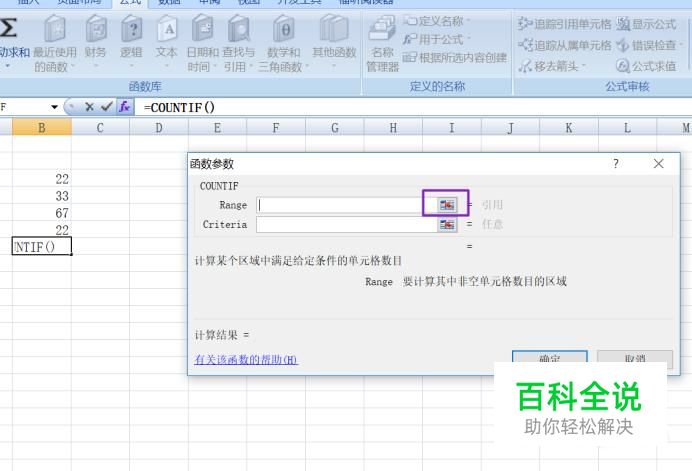Expand the Math and Trig dropdown arrow
This screenshot has height=471, width=692.
point(307,67)
